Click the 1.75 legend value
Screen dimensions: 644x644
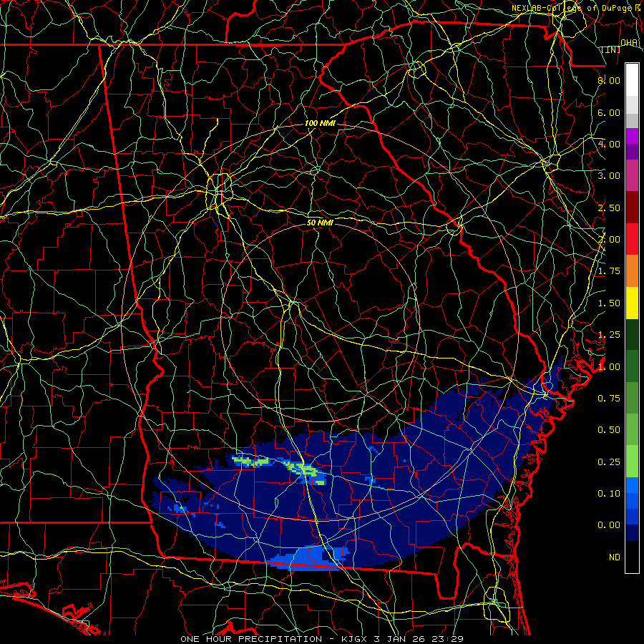[x=609, y=271]
